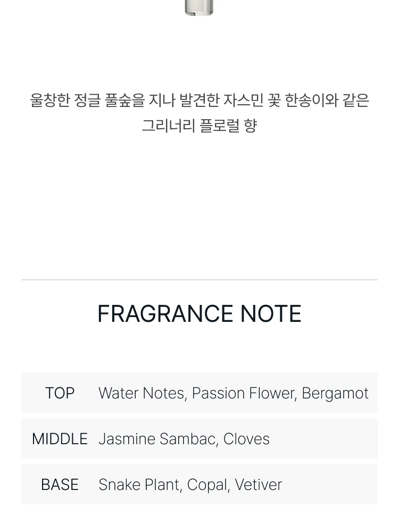Click the 'Bergamot' note
399x532 pixels.
335,394
